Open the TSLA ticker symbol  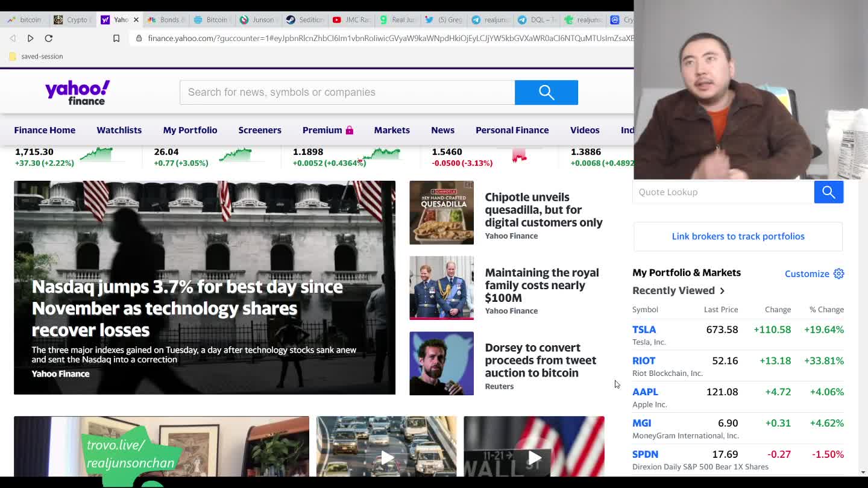[644, 330]
